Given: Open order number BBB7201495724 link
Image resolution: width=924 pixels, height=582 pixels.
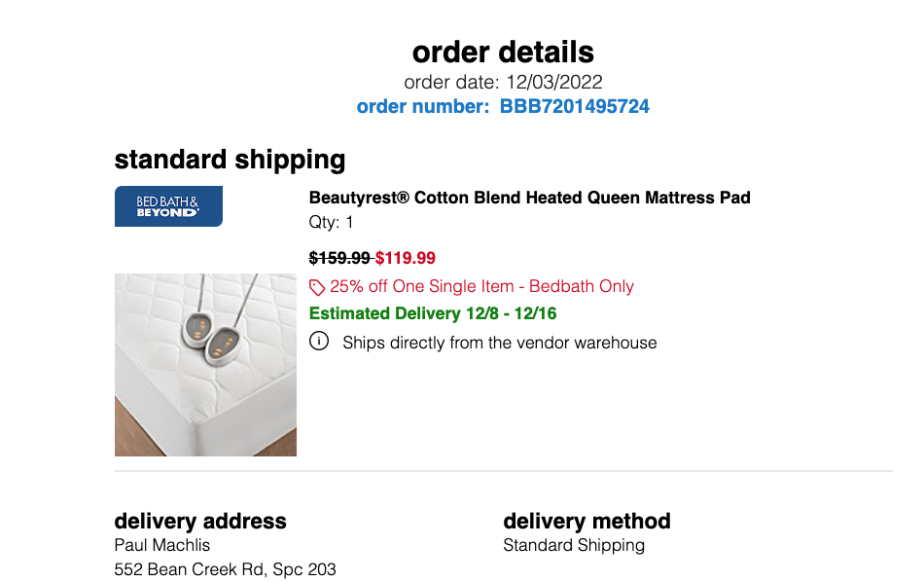Looking at the screenshot, I should coord(575,106).
